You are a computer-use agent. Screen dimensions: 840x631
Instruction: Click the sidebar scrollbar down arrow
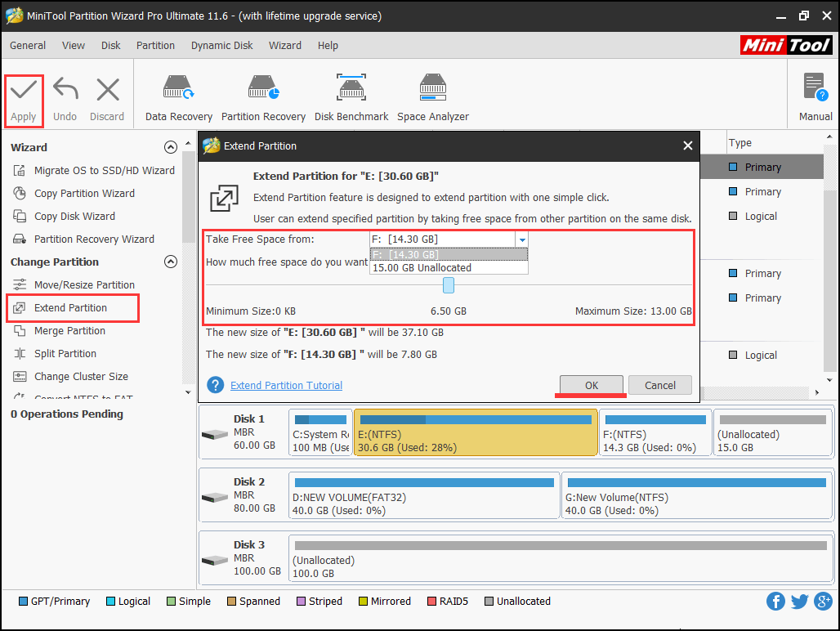pos(188,392)
